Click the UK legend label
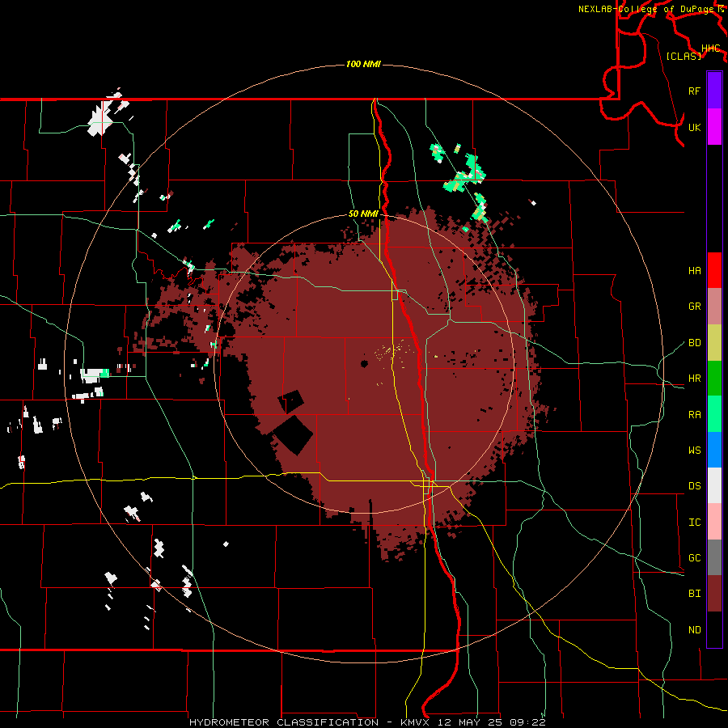Image resolution: width=728 pixels, height=728 pixels. pos(694,127)
